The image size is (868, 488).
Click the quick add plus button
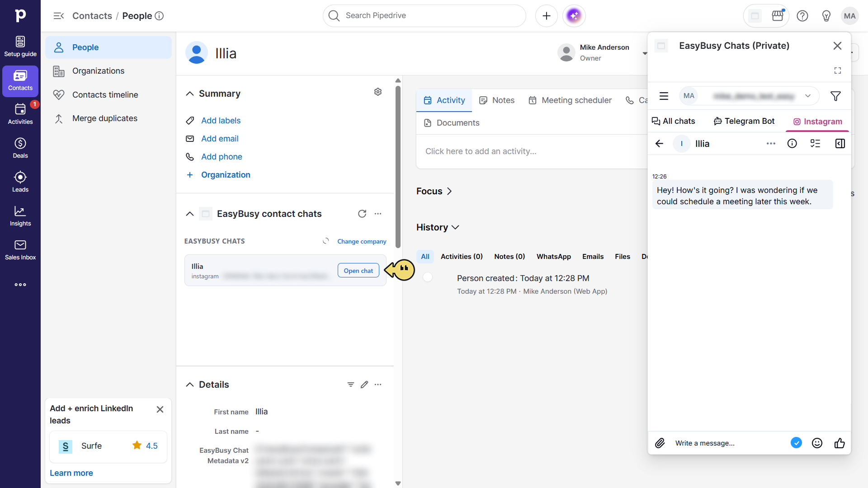click(547, 16)
